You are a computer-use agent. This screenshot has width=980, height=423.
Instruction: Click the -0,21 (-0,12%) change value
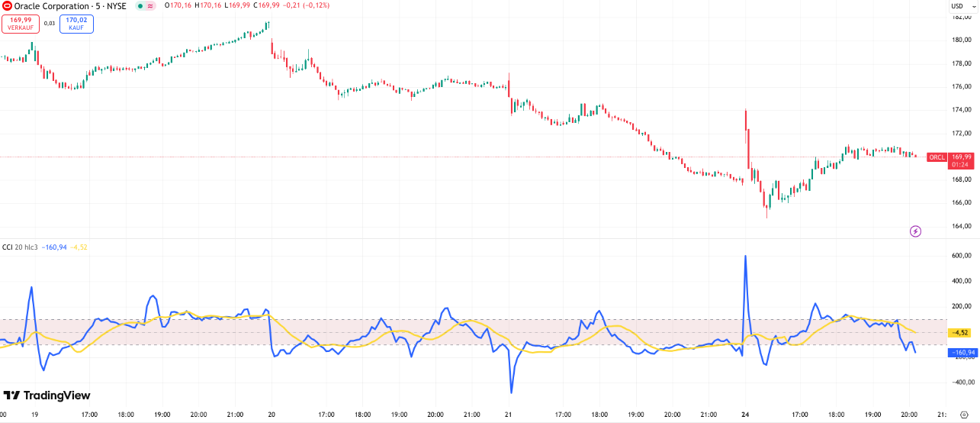(306, 5)
